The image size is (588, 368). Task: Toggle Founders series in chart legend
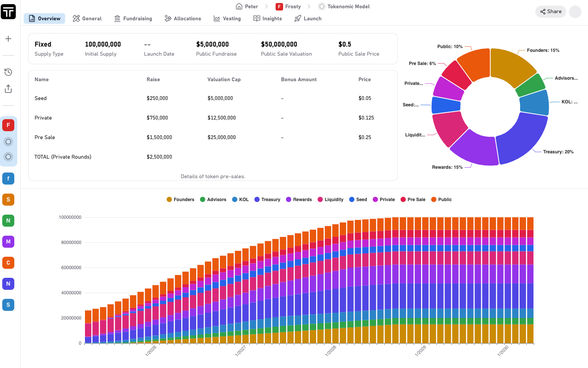(180, 200)
